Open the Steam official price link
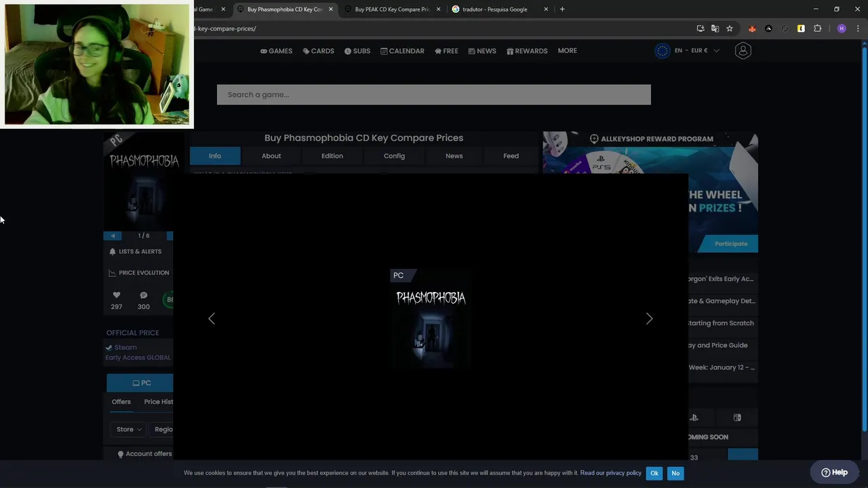868x488 pixels. [125, 348]
